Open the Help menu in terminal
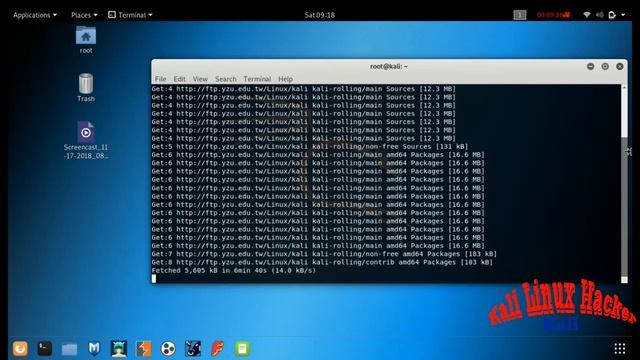Image resolution: width=640 pixels, height=360 pixels. [285, 79]
